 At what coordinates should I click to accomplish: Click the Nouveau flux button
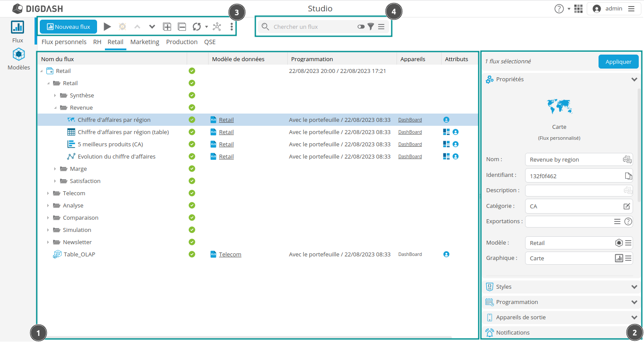tap(68, 27)
